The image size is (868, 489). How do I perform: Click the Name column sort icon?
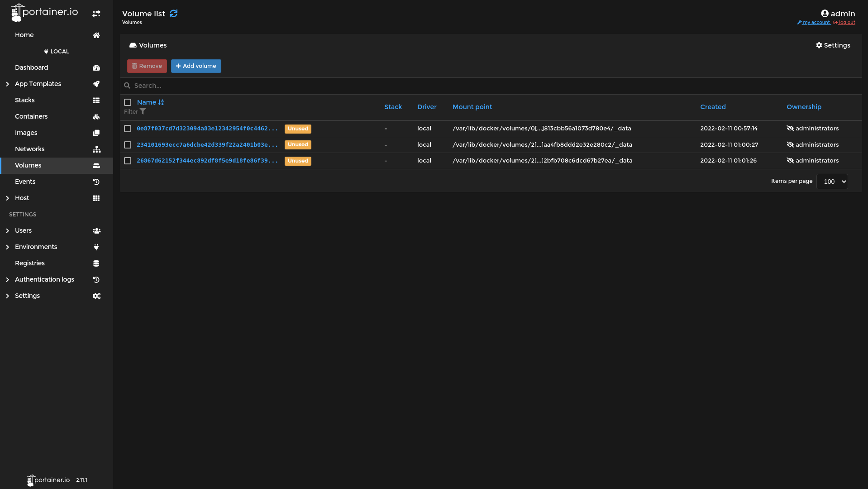161,102
